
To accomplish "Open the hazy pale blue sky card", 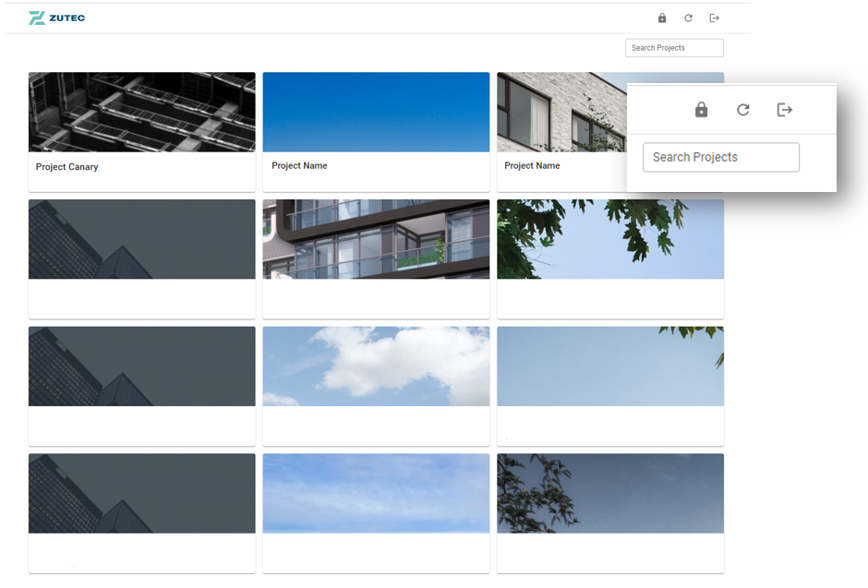I will pos(376,513).
